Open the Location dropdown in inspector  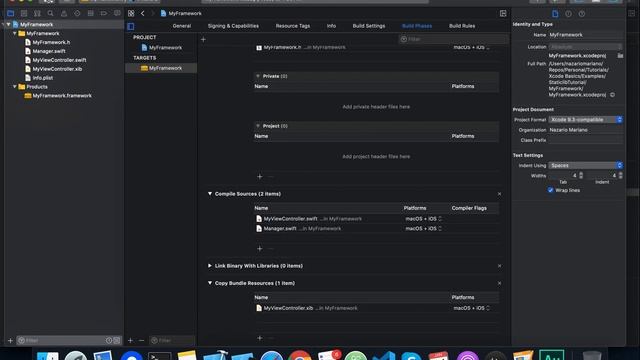(586, 47)
